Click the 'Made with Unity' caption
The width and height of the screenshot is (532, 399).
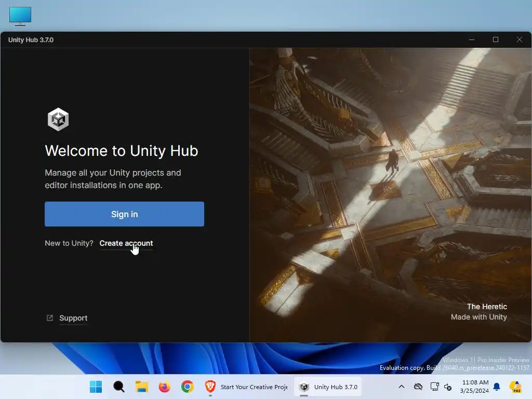[x=478, y=317]
